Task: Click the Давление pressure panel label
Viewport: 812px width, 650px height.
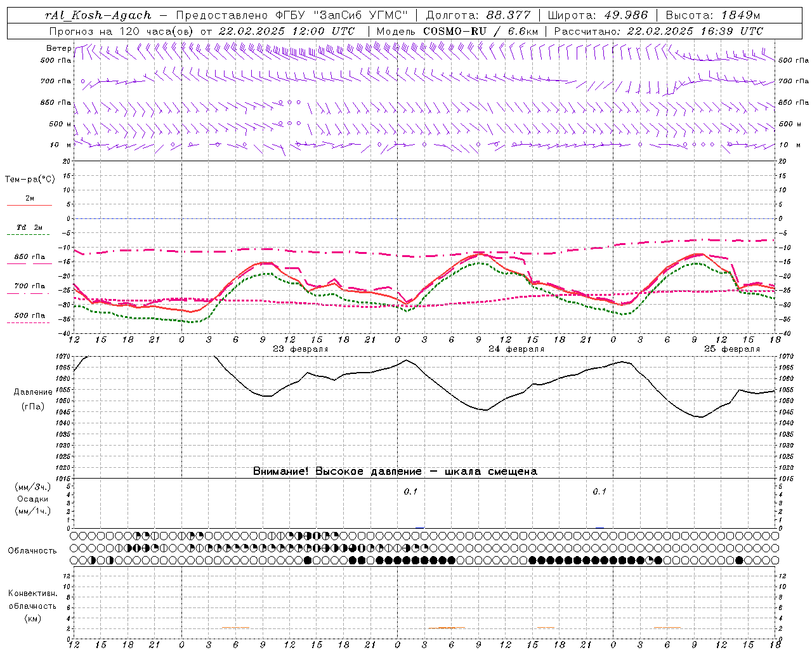Action: [x=33, y=392]
